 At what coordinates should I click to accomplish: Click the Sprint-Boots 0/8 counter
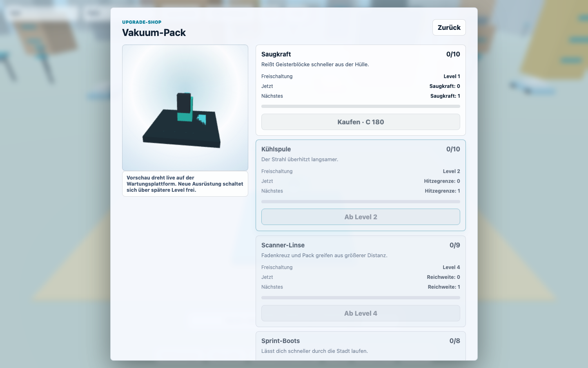pyautogui.click(x=454, y=341)
